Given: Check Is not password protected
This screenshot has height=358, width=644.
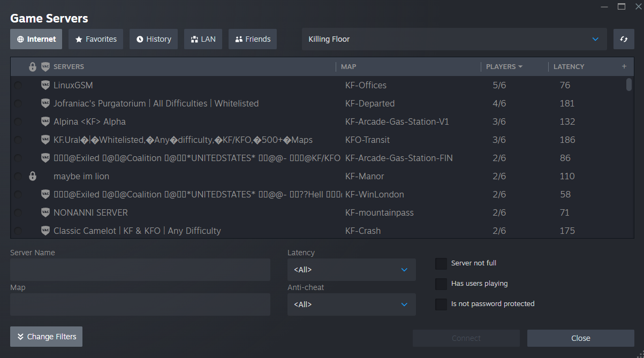Looking at the screenshot, I should (x=441, y=304).
